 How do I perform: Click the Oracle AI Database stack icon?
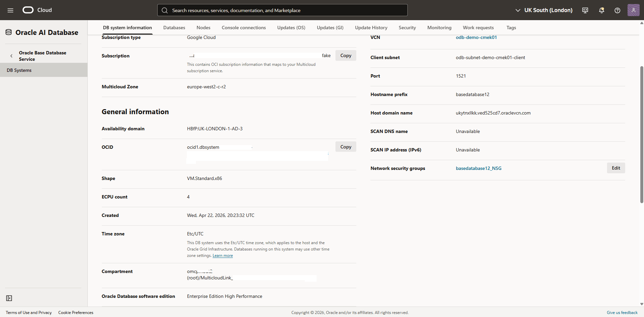point(9,32)
